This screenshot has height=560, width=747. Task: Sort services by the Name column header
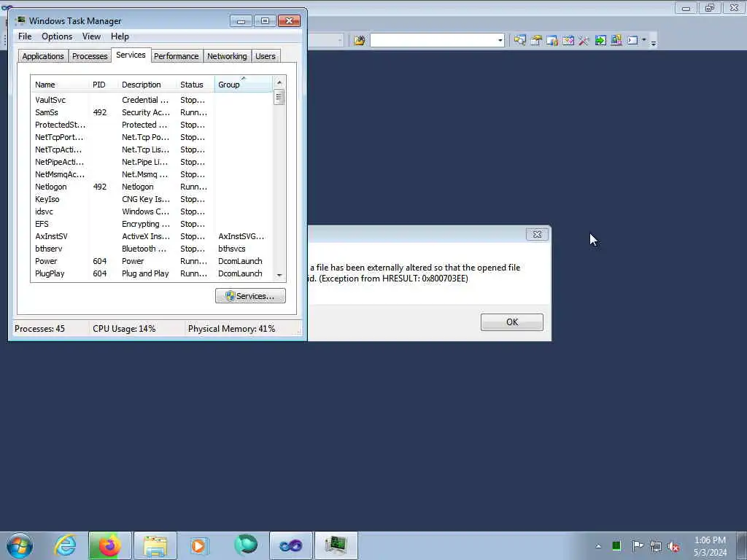[x=60, y=85]
